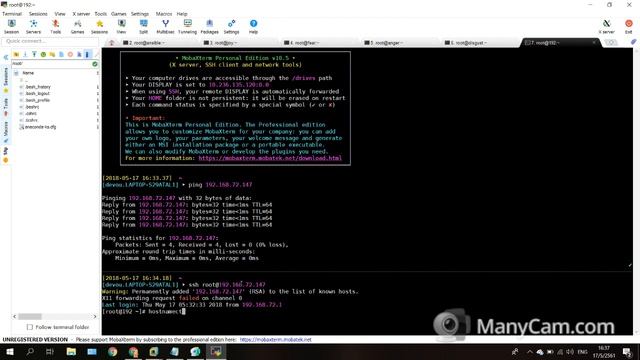Click the paperclip icon at right of tabs
Screen dimensions: 640x360
point(633,42)
